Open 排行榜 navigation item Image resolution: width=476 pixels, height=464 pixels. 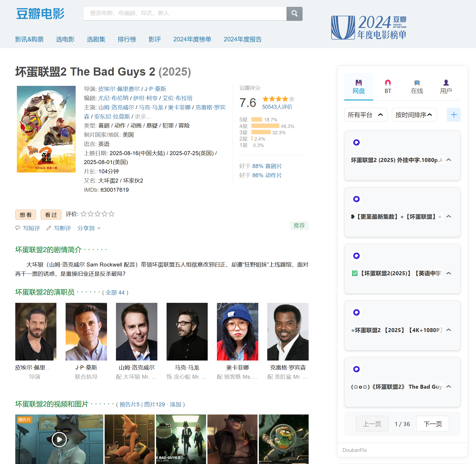pyautogui.click(x=127, y=39)
